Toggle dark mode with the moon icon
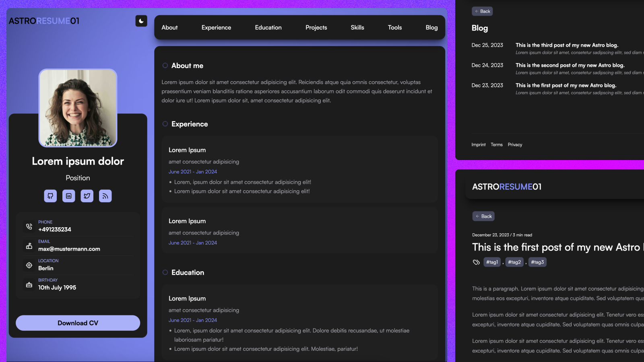 tap(141, 21)
